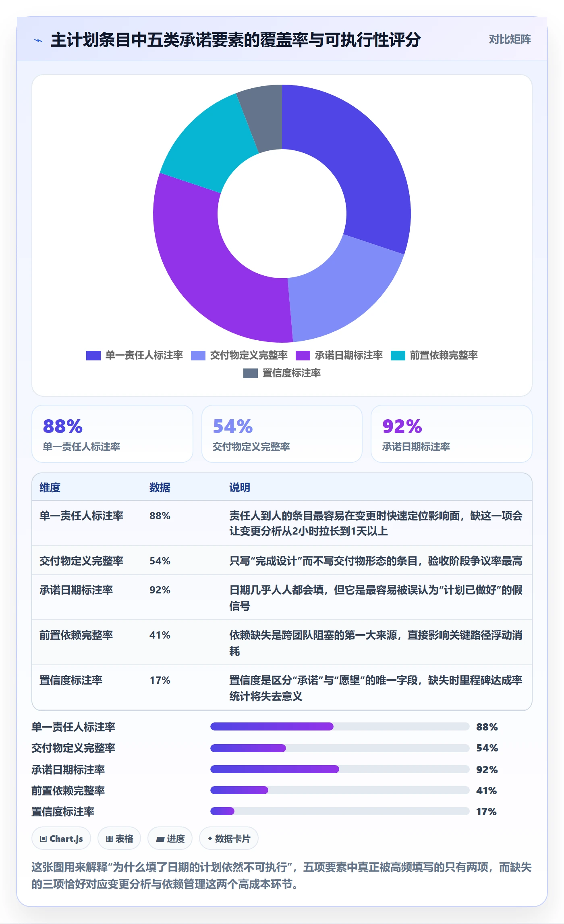Select the 前置依赖完整率 table row name
The image size is (564, 924).
[76, 635]
